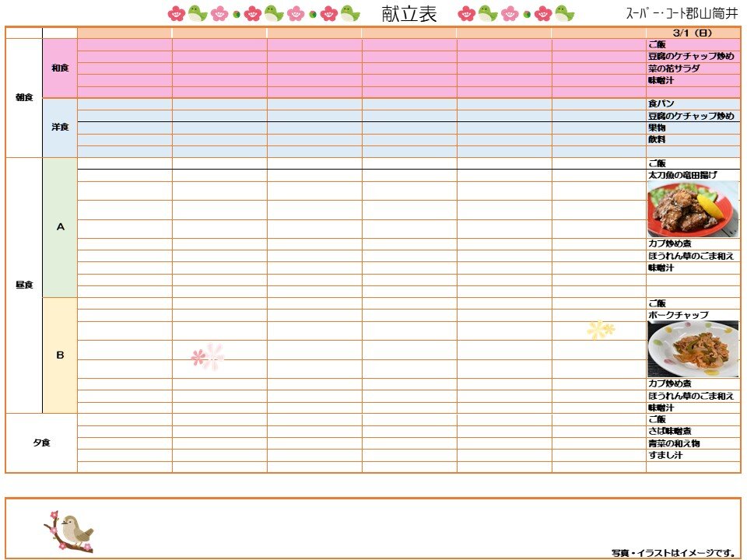Click the pink flower decoration in table
747x560 pixels.
click(207, 357)
